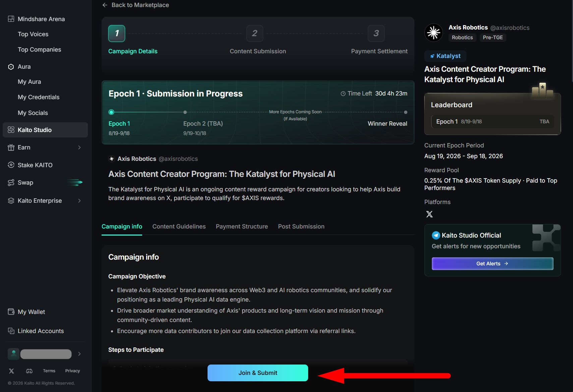Click the Katalyst rocket badge
The image size is (573, 392).
[446, 56]
